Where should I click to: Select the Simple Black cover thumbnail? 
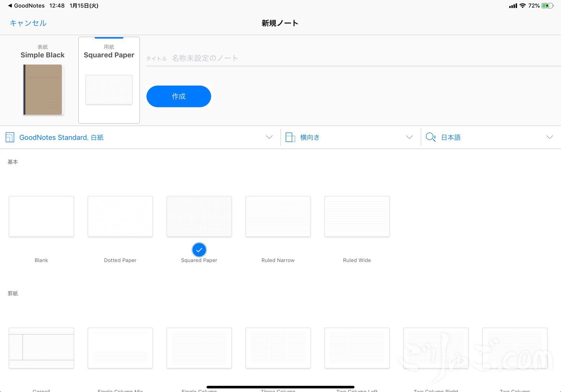tap(43, 90)
